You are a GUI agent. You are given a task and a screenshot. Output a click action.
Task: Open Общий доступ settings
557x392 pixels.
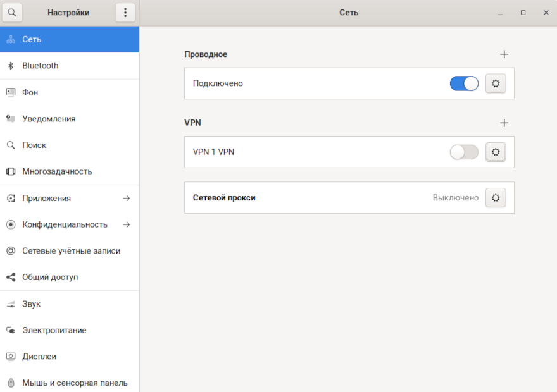point(50,278)
